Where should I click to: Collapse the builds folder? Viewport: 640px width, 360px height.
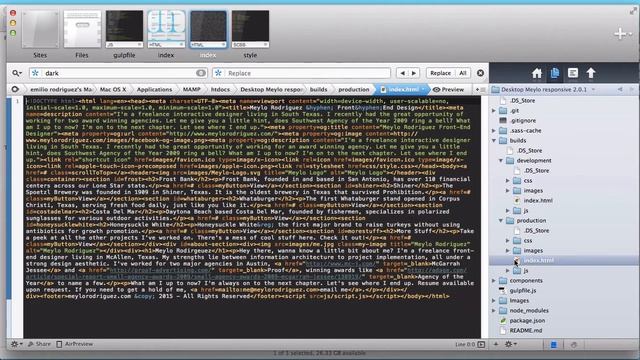pos(494,140)
